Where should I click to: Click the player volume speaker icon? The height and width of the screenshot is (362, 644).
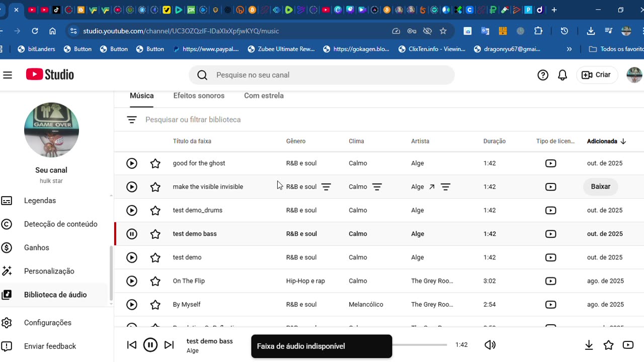tap(490, 345)
